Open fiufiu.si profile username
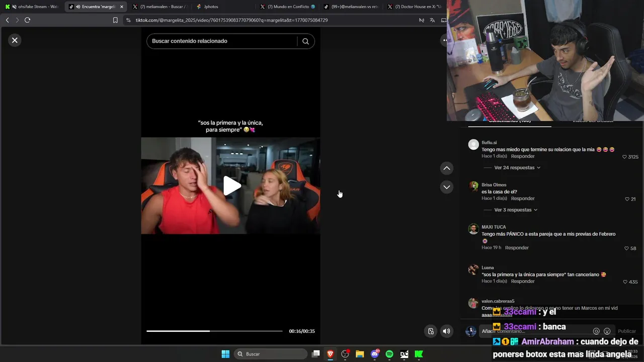The image size is (644, 362). tap(489, 143)
